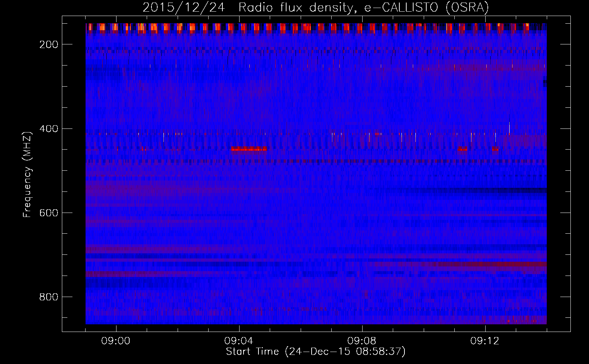The height and width of the screenshot is (364, 589).
Task: Click the 600 frequency tick label
Action: click(x=49, y=213)
